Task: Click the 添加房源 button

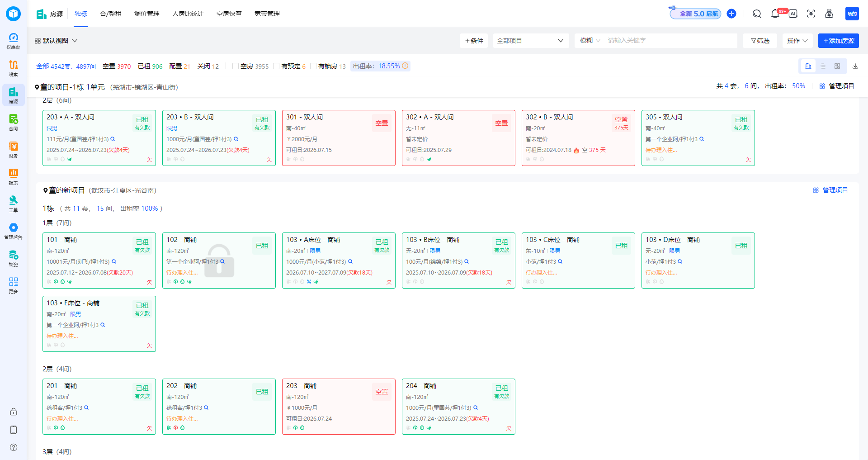Action: (838, 41)
